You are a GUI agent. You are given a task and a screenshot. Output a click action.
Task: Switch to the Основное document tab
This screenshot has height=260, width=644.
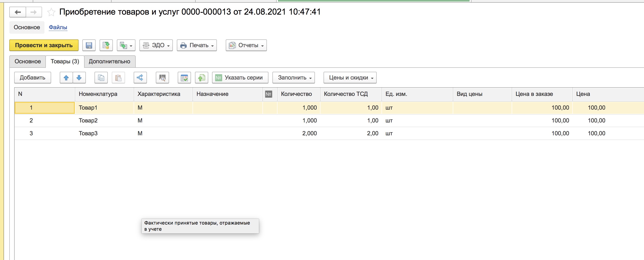click(x=27, y=62)
